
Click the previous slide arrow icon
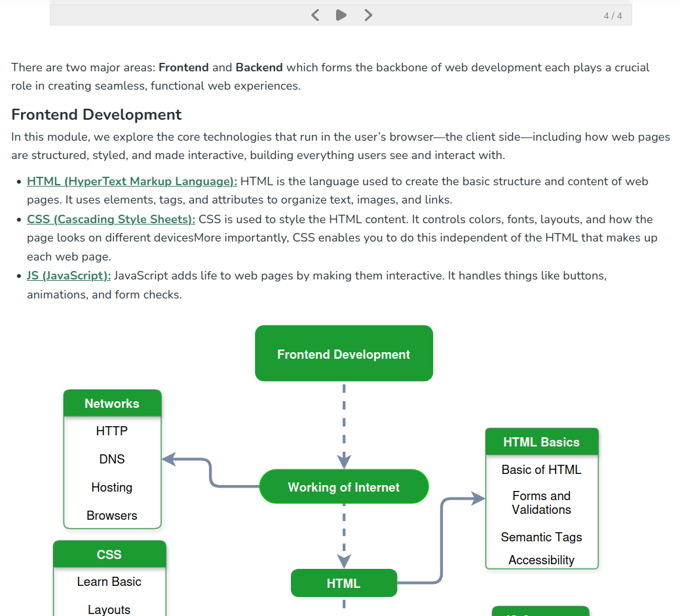point(315,15)
